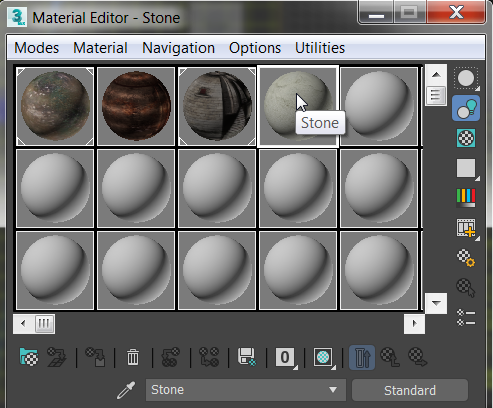Screen dimensions: 493x408
Task: Open the Material menu
Action: (100, 48)
